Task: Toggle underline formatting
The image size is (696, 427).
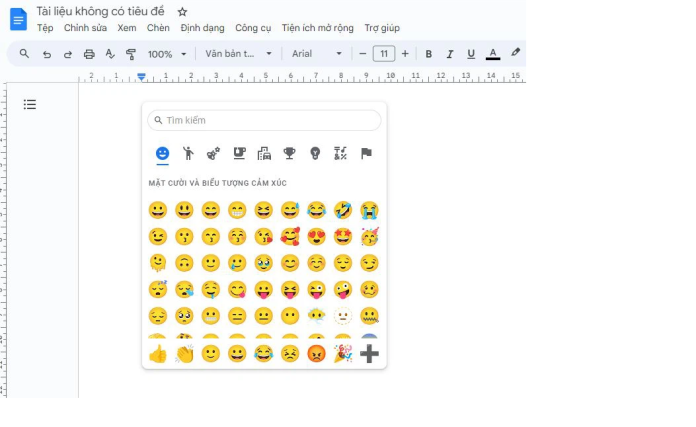Action: click(x=470, y=54)
